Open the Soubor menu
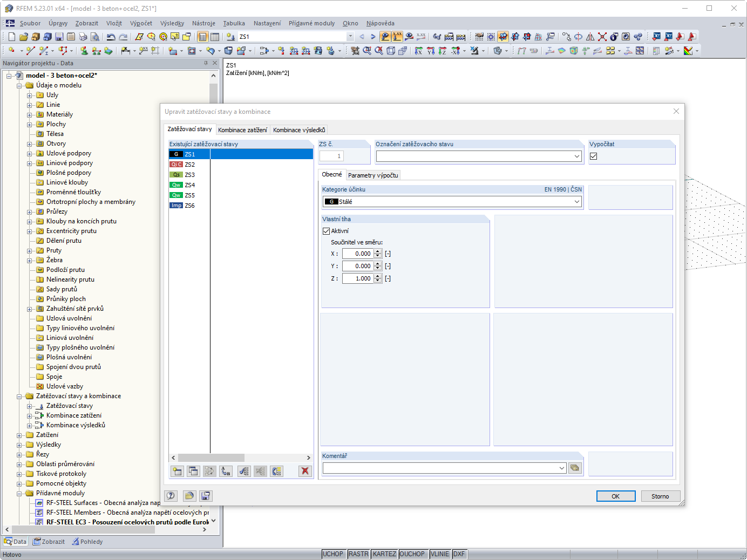The image size is (747, 560). tap(30, 23)
